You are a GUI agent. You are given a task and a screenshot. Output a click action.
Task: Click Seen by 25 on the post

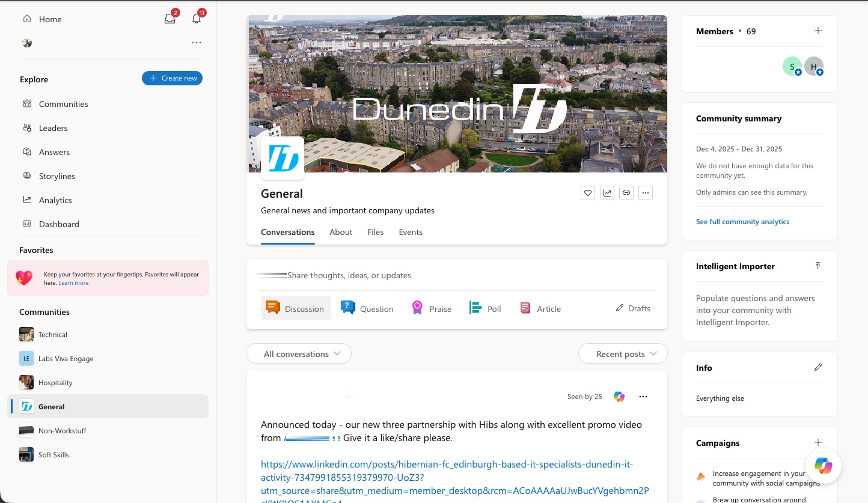584,397
